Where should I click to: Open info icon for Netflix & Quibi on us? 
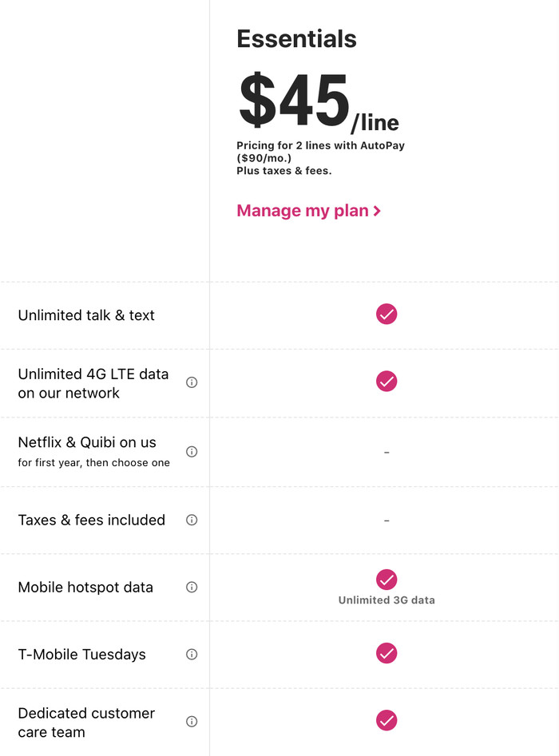click(x=192, y=452)
